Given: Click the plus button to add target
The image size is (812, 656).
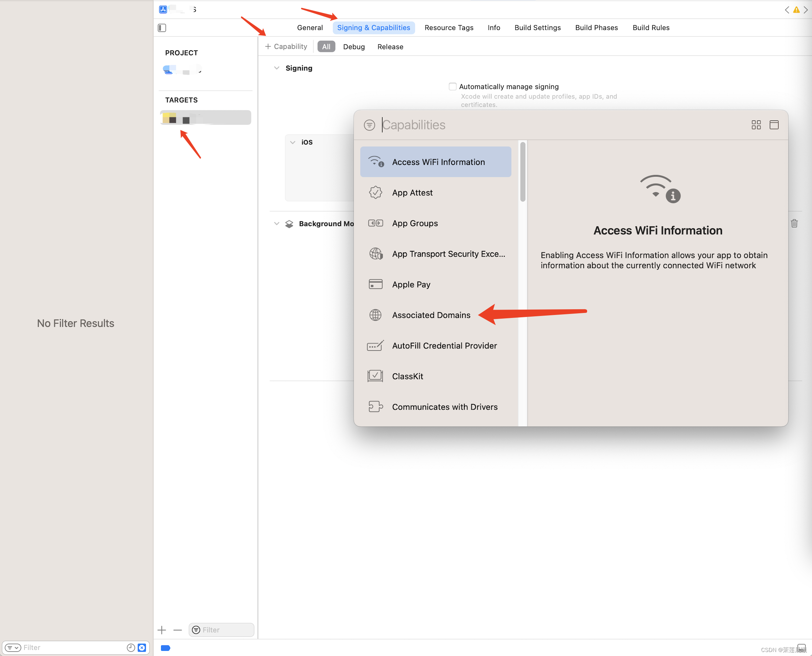Looking at the screenshot, I should pyautogui.click(x=162, y=630).
